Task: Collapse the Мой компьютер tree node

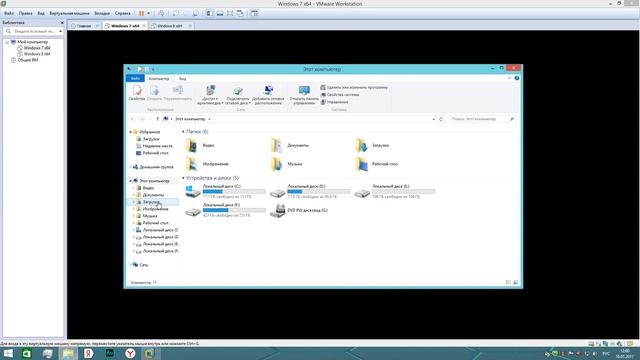Action: tap(7, 42)
